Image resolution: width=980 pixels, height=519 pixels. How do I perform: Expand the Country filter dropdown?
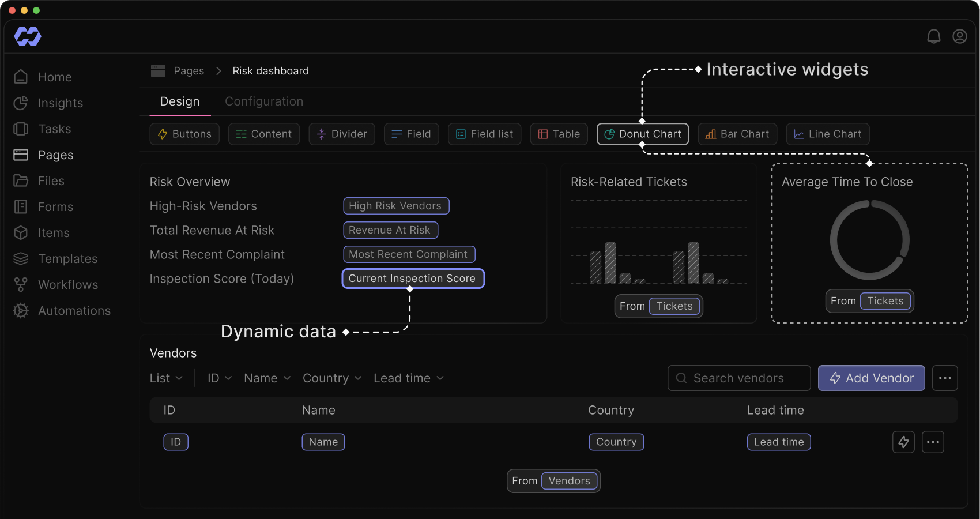click(332, 378)
